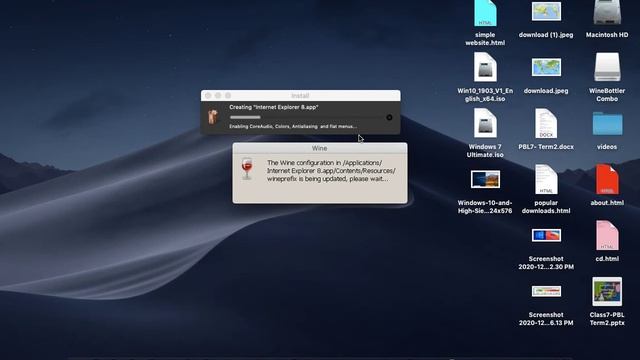The image size is (640, 360).
Task: Click the Wine configuration update message text
Action: pyautogui.click(x=331, y=171)
